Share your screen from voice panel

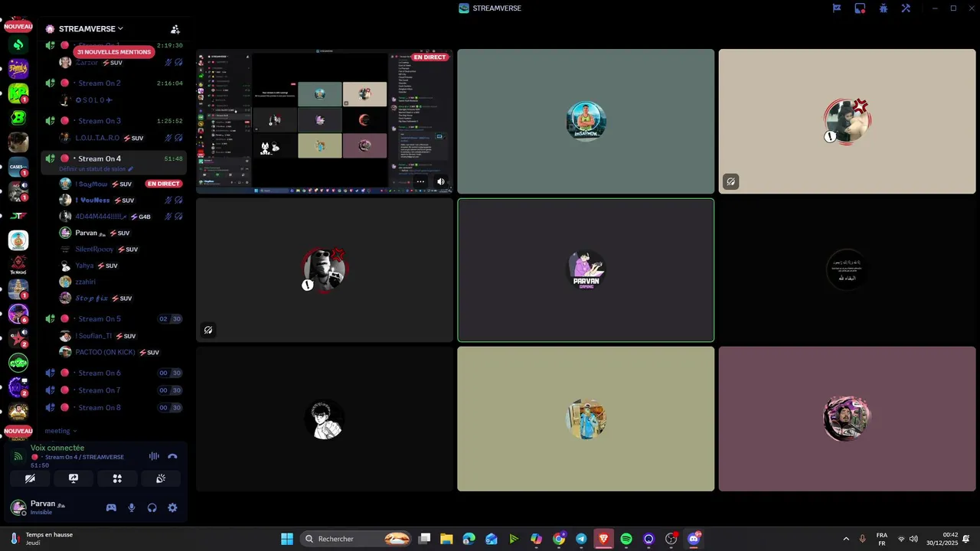[73, 478]
